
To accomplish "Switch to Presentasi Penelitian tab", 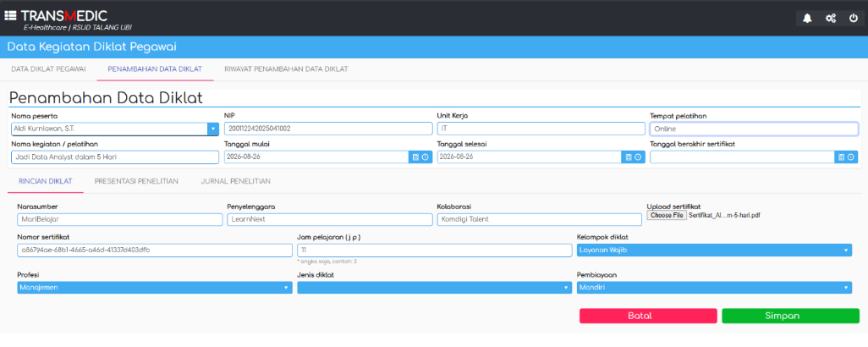I will tap(136, 181).
